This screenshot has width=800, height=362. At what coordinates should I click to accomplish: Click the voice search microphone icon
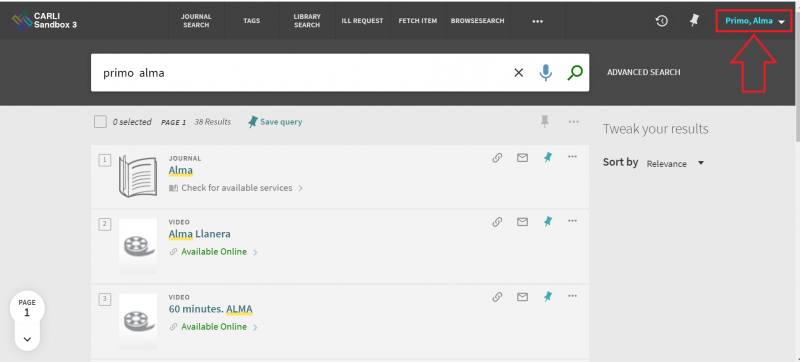click(x=545, y=73)
